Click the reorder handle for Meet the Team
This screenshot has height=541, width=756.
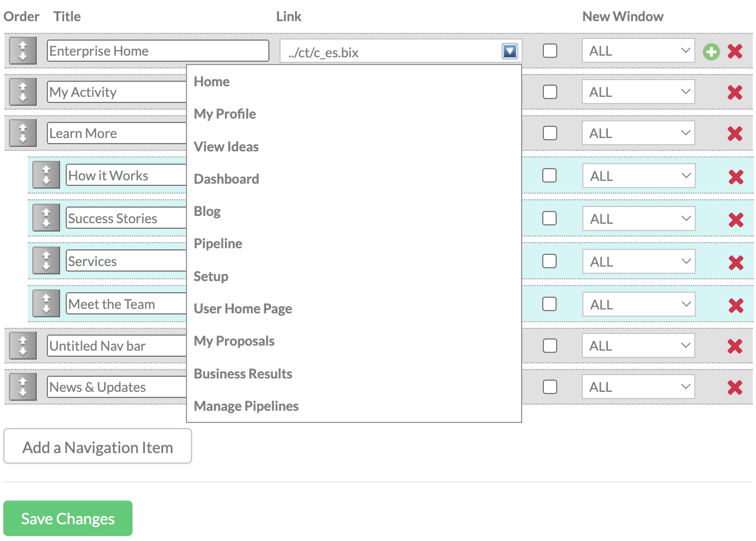coord(46,304)
